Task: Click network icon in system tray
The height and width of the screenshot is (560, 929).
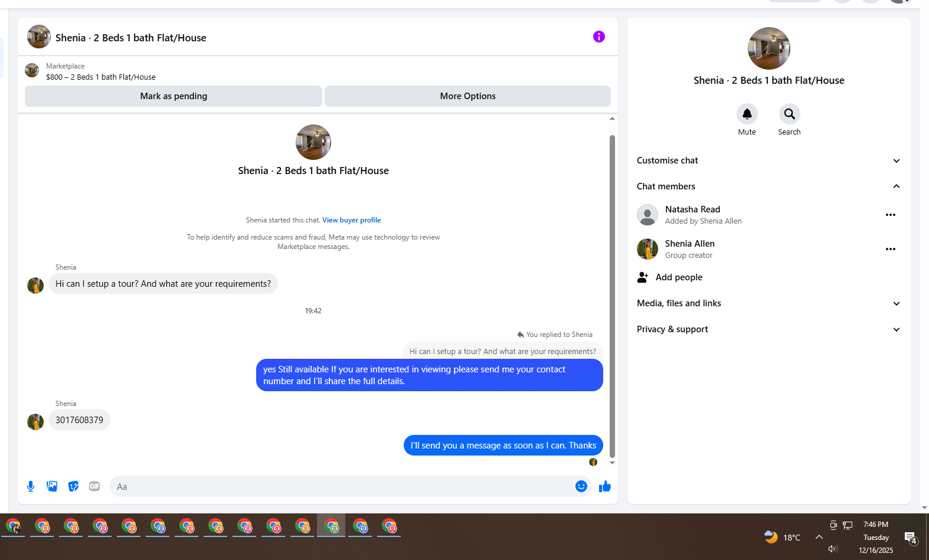Action: coord(848,525)
